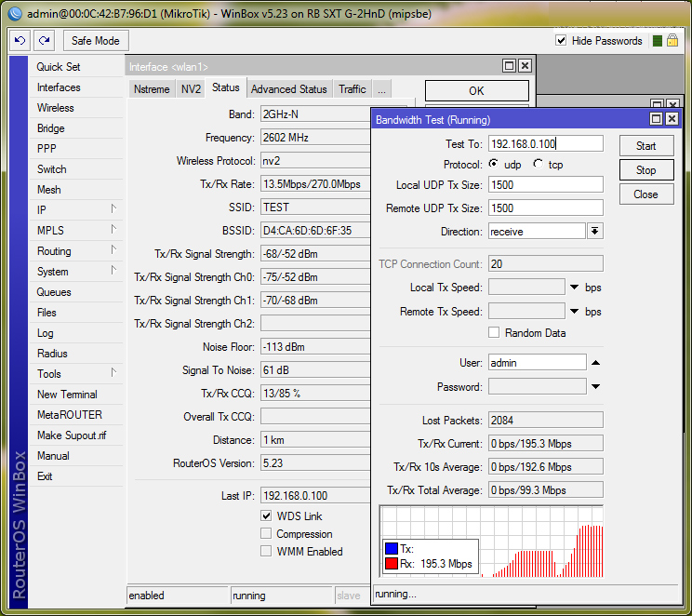Click the Local UDP Tx Size field
Viewport: 692px width, 616px height.
coord(545,184)
